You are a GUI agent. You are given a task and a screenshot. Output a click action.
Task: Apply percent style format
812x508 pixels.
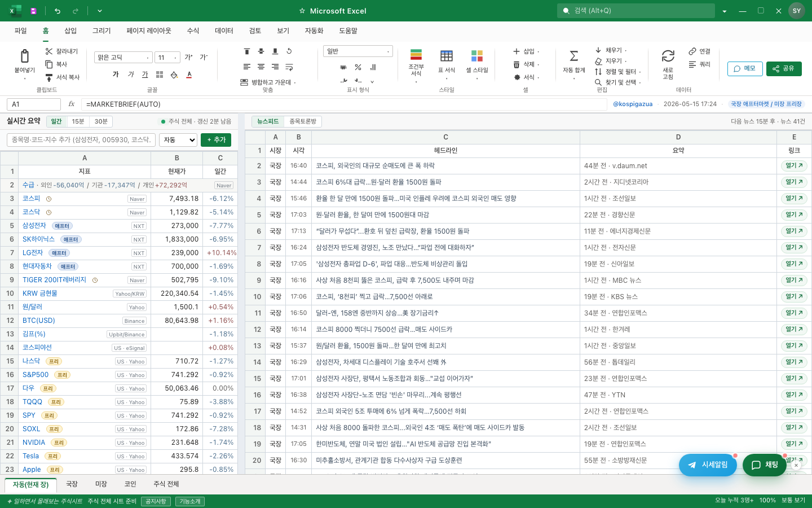click(358, 67)
